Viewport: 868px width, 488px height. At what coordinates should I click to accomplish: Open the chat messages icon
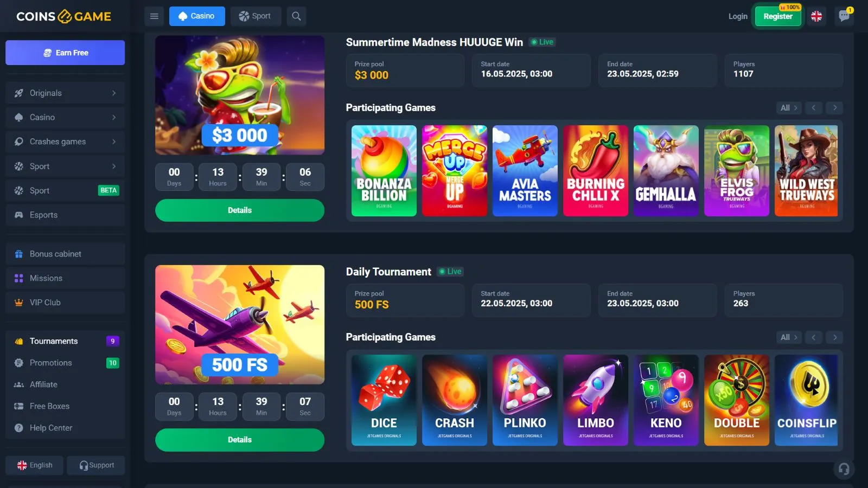coord(844,16)
